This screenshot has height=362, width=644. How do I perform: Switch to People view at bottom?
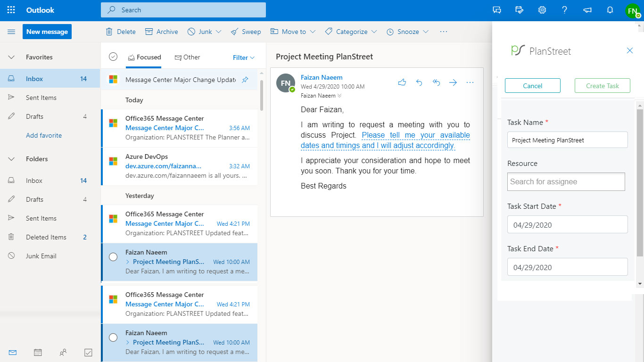(x=63, y=352)
